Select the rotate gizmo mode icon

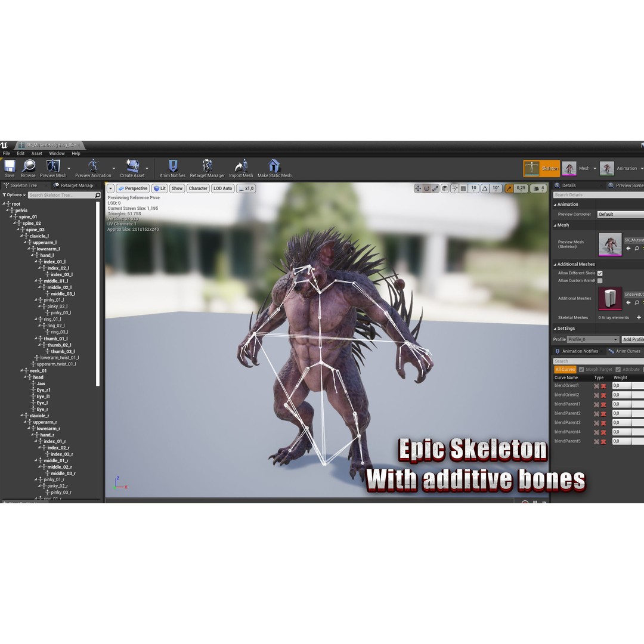(x=427, y=188)
